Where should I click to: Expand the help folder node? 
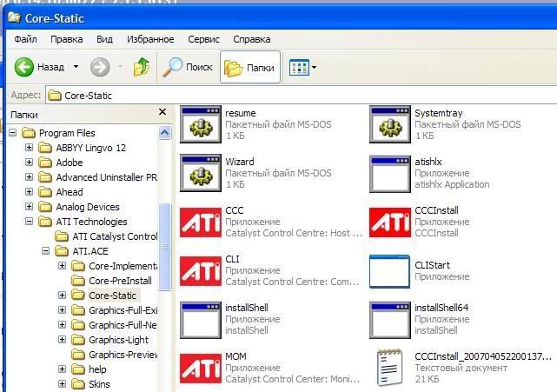[62, 369]
